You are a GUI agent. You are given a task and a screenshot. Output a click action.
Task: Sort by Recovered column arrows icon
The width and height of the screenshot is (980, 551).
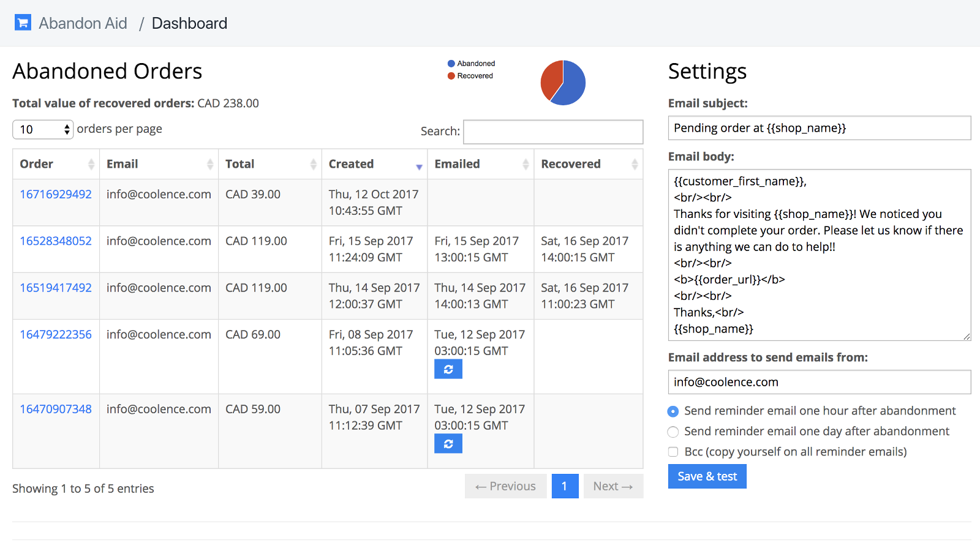(x=635, y=164)
